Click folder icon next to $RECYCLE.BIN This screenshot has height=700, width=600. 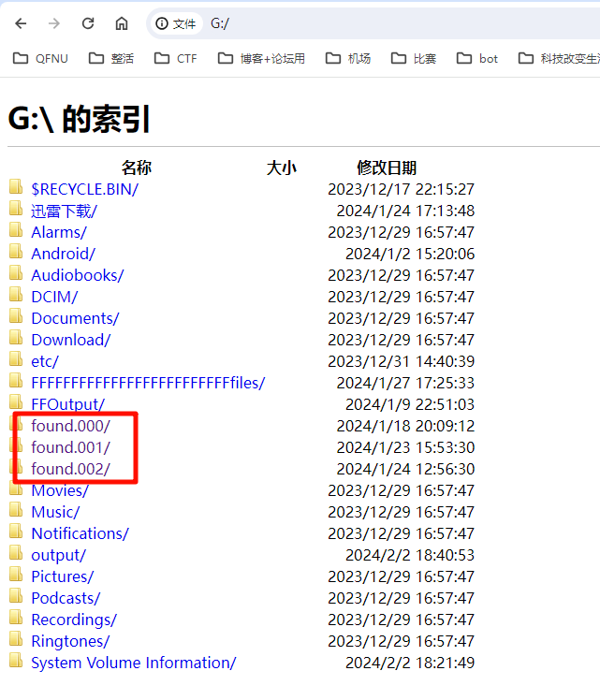[16, 188]
